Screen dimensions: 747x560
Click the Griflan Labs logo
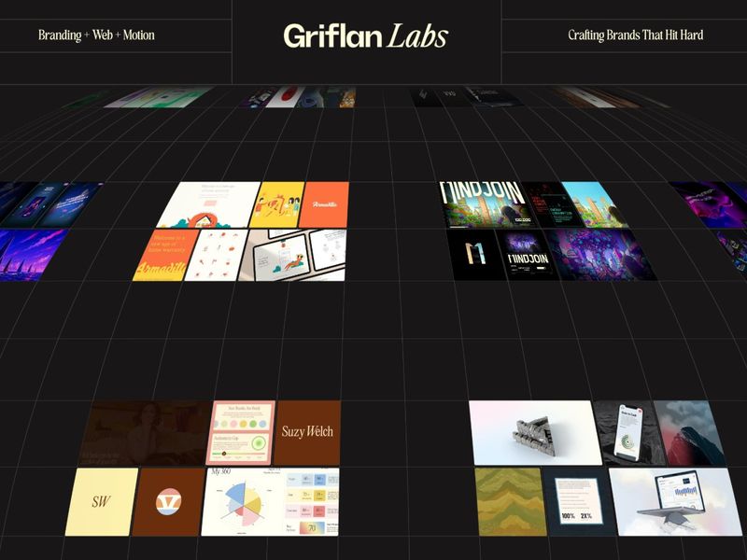(x=366, y=35)
